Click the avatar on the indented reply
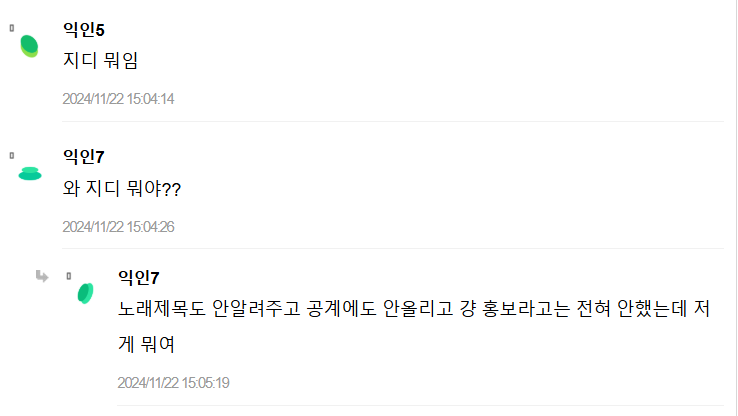The width and height of the screenshot is (738, 416). [x=86, y=292]
